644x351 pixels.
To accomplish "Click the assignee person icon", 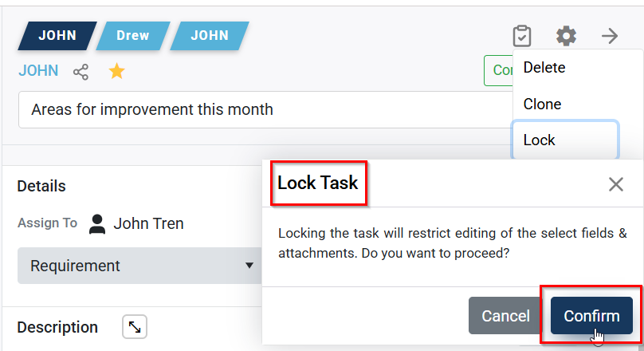I will tap(97, 223).
